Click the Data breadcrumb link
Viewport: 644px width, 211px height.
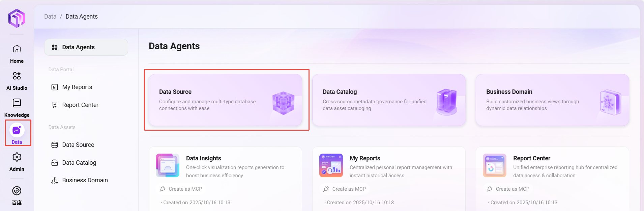50,17
